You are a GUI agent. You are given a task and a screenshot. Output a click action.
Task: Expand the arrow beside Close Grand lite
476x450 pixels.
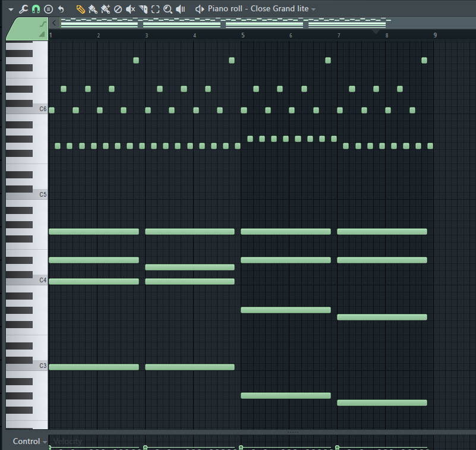click(x=313, y=10)
